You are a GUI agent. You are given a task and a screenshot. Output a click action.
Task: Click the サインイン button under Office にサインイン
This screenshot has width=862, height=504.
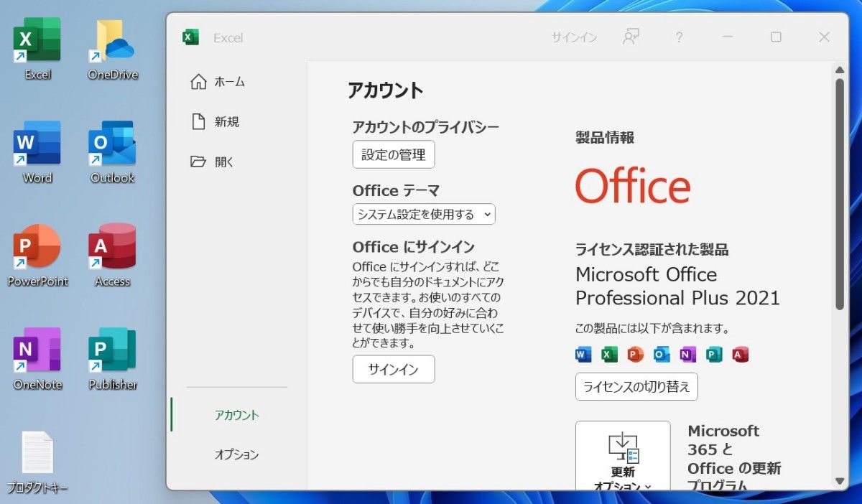pyautogui.click(x=394, y=369)
